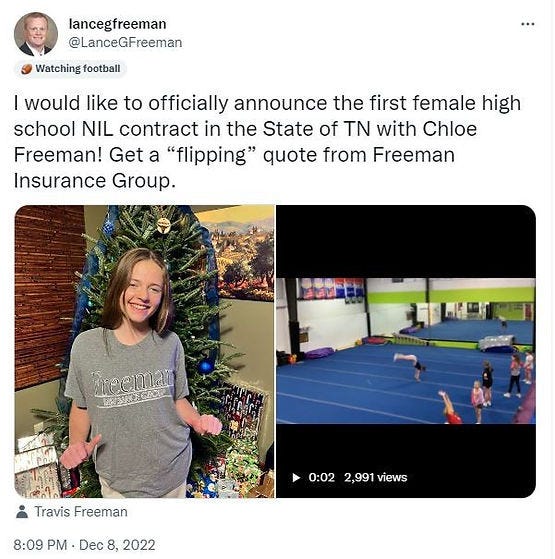Open the gymnastics floor video thumbnail
Viewport: 555px width, 559px height.
[406, 351]
